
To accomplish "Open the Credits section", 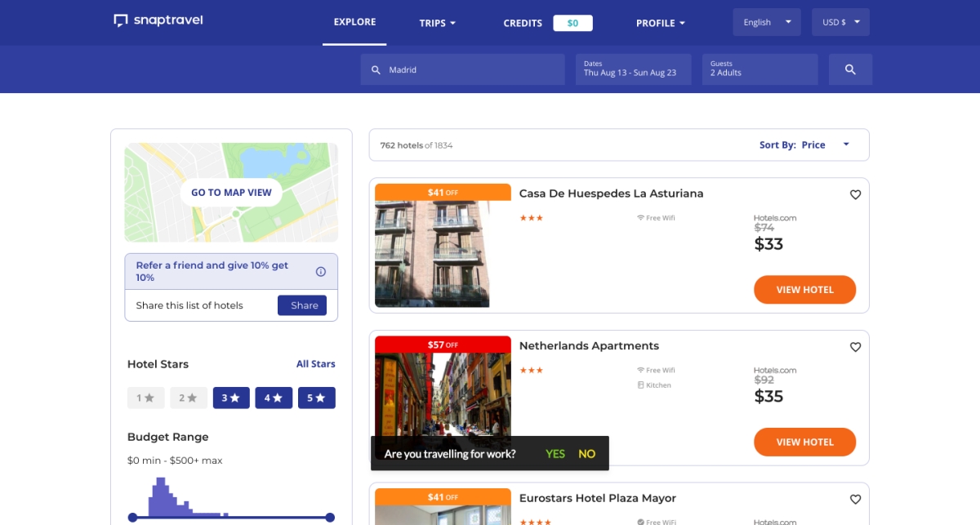I will [523, 23].
